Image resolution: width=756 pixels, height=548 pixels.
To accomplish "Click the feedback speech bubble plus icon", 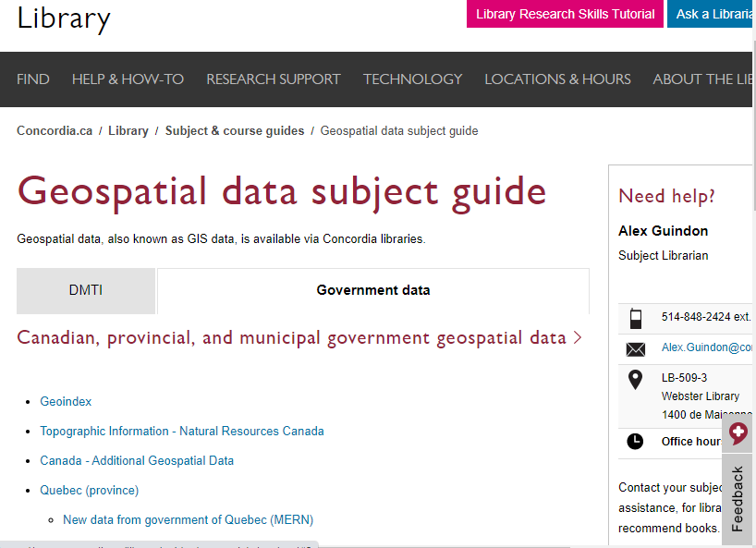I will point(738,433).
